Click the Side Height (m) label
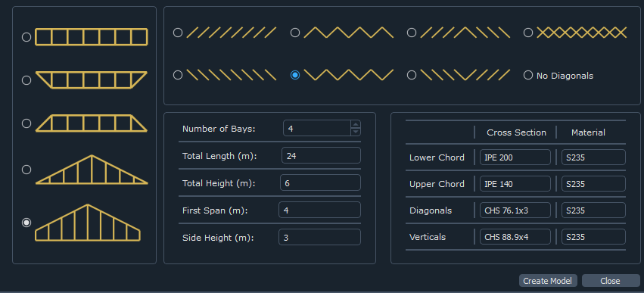Screen dimensions: 644x293 (x=218, y=237)
